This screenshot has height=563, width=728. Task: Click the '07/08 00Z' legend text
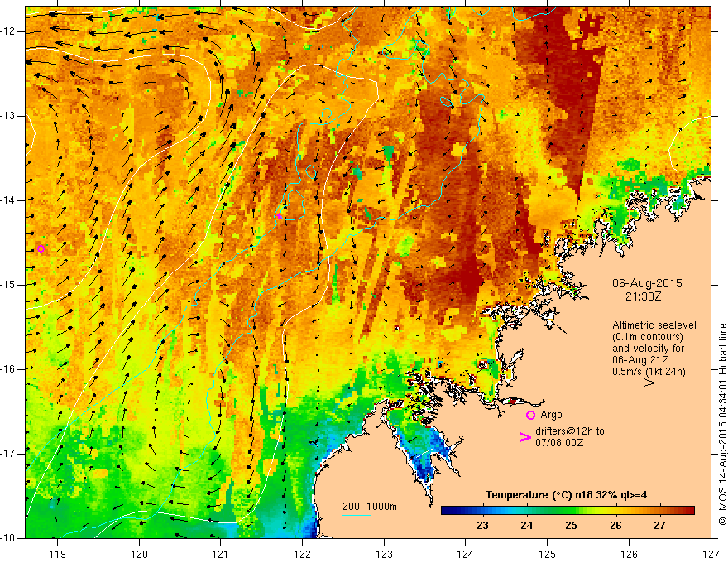click(x=559, y=443)
